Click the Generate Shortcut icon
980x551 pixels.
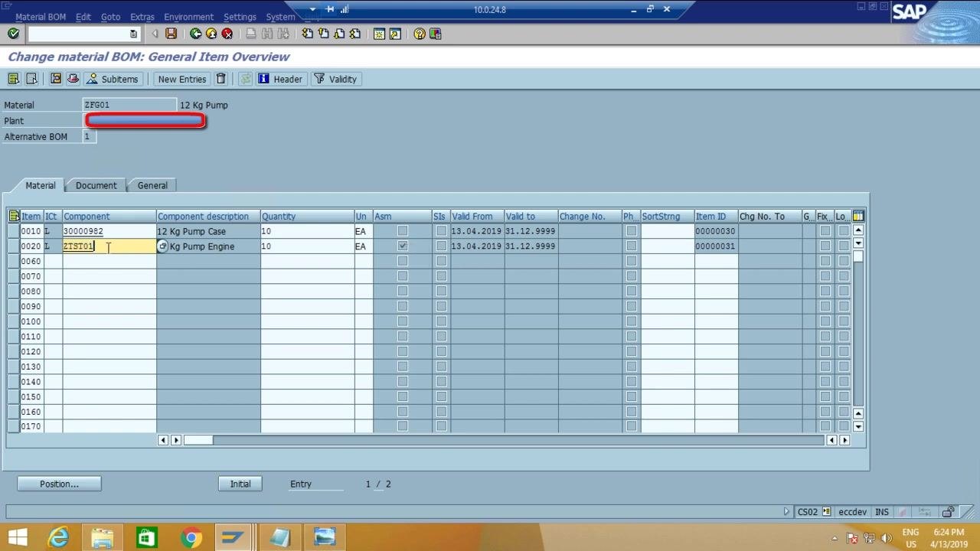(x=395, y=34)
